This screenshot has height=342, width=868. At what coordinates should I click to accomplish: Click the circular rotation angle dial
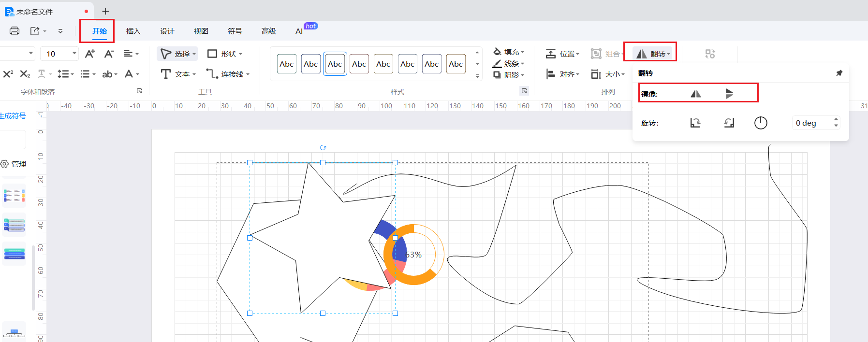[761, 123]
